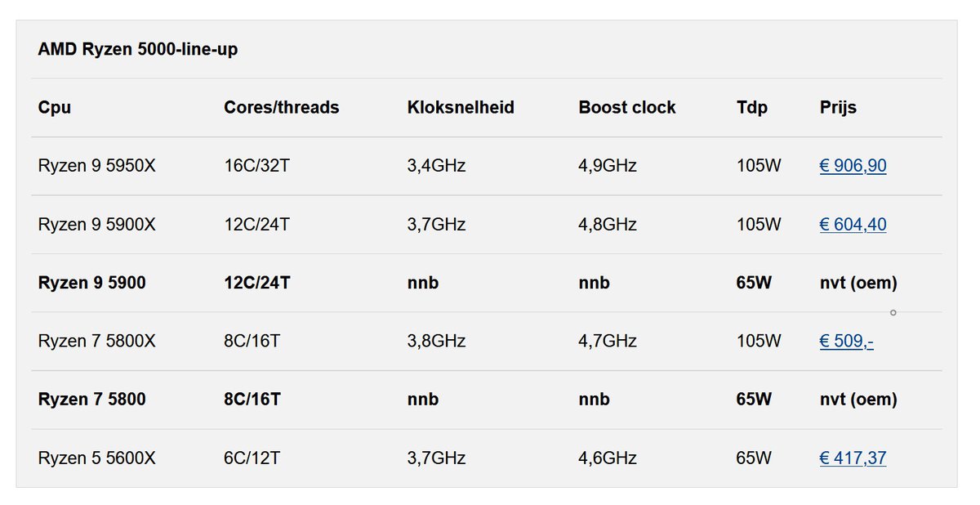Open the € 906,90 price link
Viewport: 980px width, 505px height.
[853, 166]
